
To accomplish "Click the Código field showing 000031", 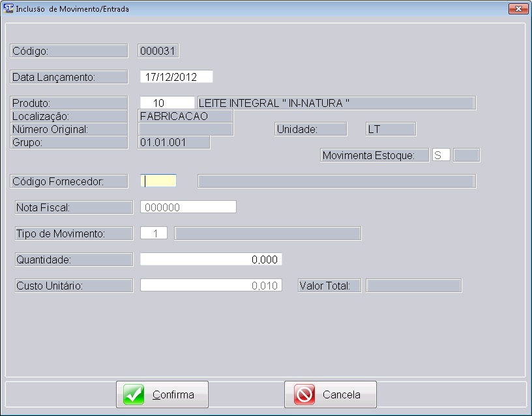I will point(158,51).
